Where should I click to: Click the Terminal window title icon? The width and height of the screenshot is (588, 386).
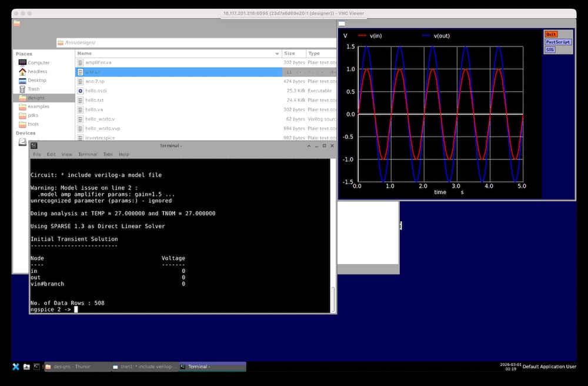click(x=34, y=145)
